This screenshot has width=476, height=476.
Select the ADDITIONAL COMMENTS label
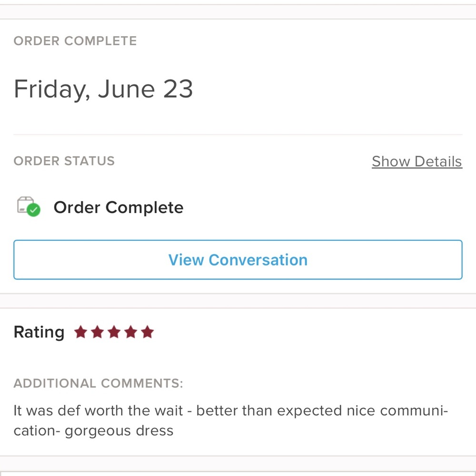pos(98,383)
